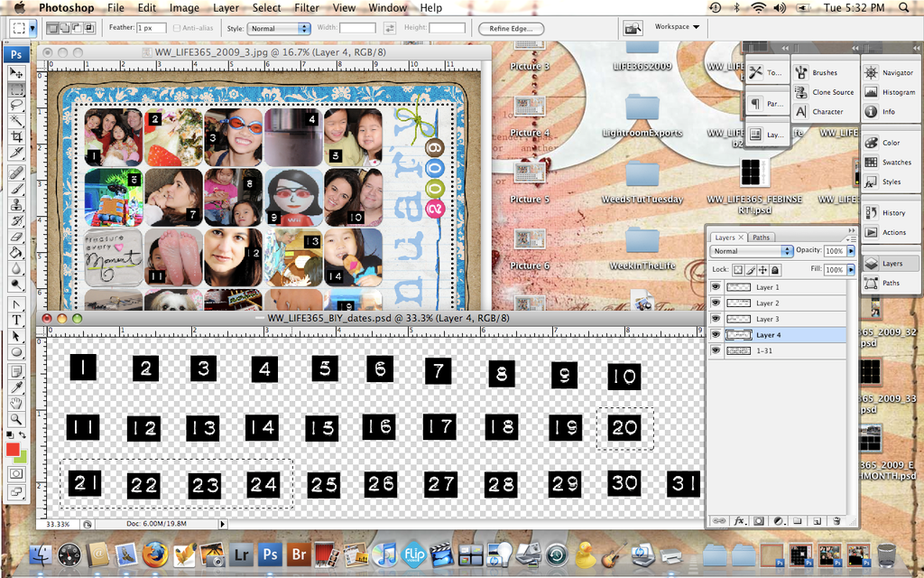The image size is (924, 578).
Task: Open Firefox from the Dock
Action: tap(154, 555)
